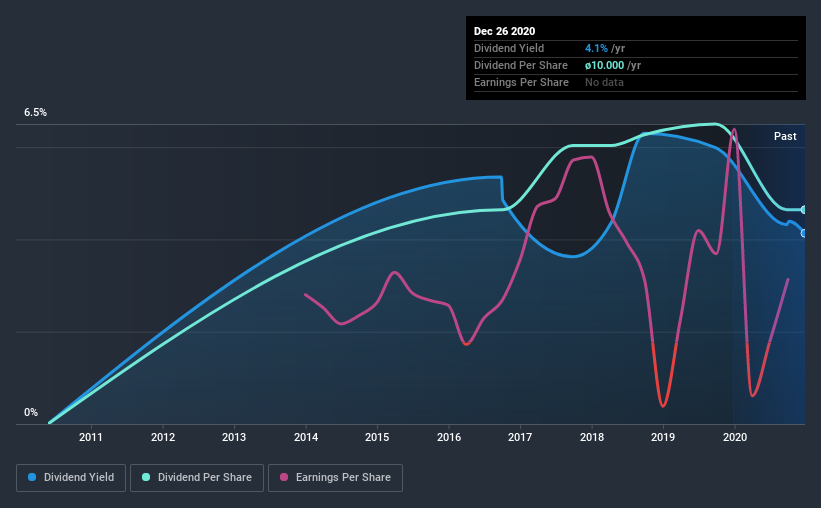Click the Earnings Per Share No data row
The height and width of the screenshot is (508, 821).
(636, 82)
